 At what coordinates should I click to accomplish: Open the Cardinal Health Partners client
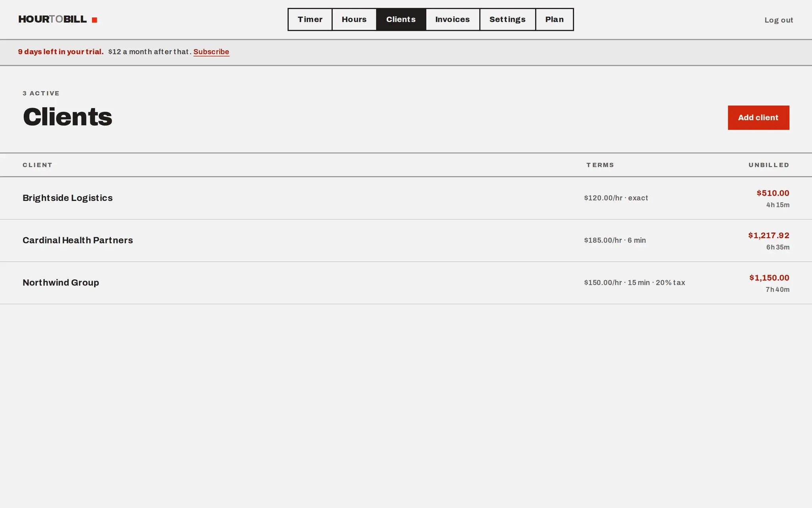coord(78,240)
